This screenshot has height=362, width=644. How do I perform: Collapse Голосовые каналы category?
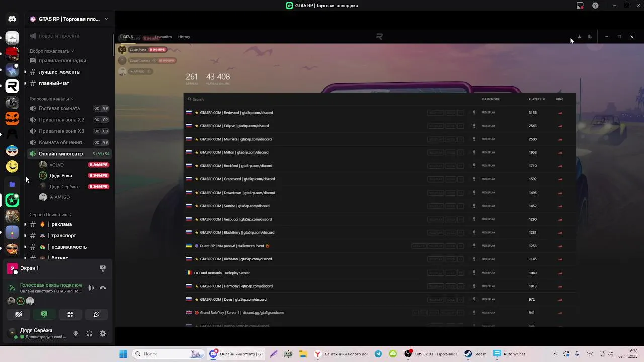coord(51,99)
